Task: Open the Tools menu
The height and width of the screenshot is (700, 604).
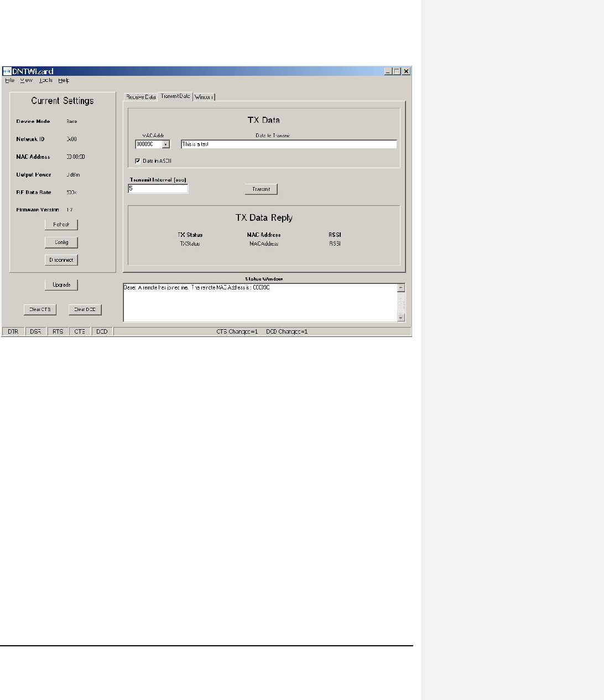Action: pyautogui.click(x=46, y=80)
